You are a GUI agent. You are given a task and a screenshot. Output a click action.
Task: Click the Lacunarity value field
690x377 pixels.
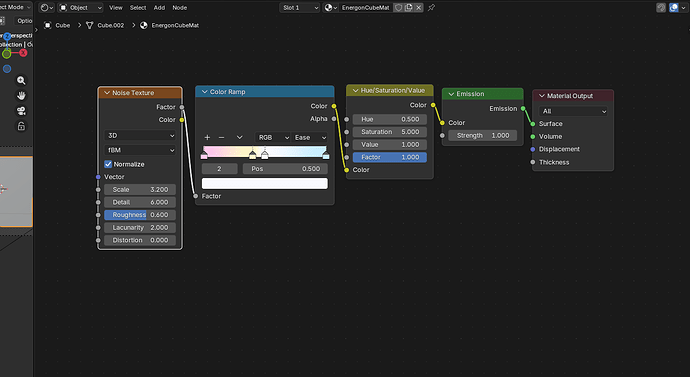tap(140, 228)
